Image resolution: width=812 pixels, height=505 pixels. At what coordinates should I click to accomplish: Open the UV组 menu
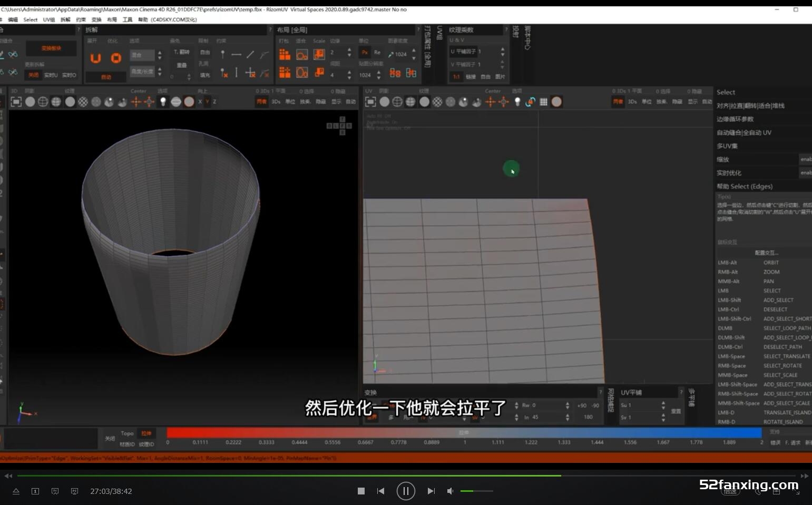(49, 20)
